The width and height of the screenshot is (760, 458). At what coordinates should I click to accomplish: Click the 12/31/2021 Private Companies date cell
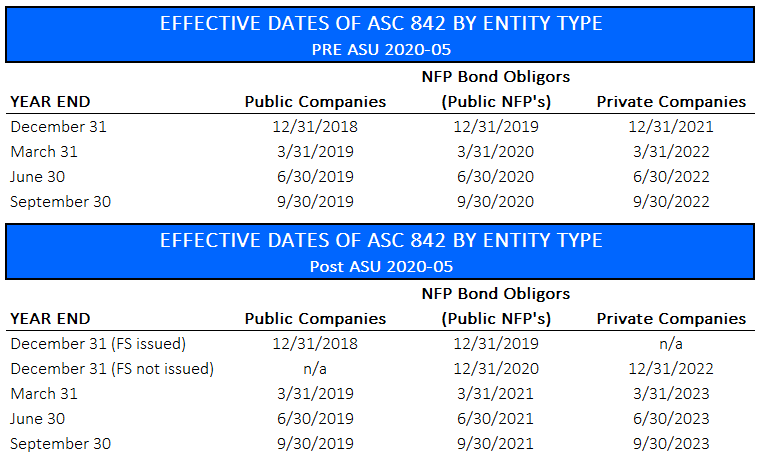[x=671, y=127]
